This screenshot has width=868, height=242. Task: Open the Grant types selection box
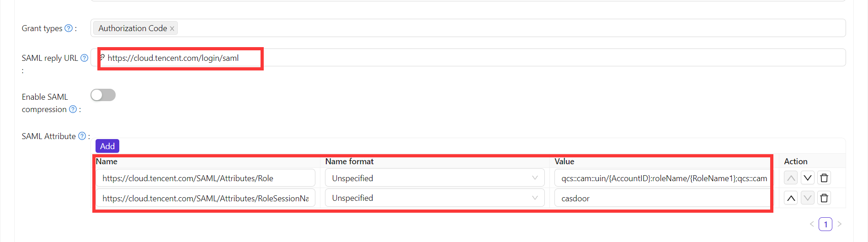[503, 28]
